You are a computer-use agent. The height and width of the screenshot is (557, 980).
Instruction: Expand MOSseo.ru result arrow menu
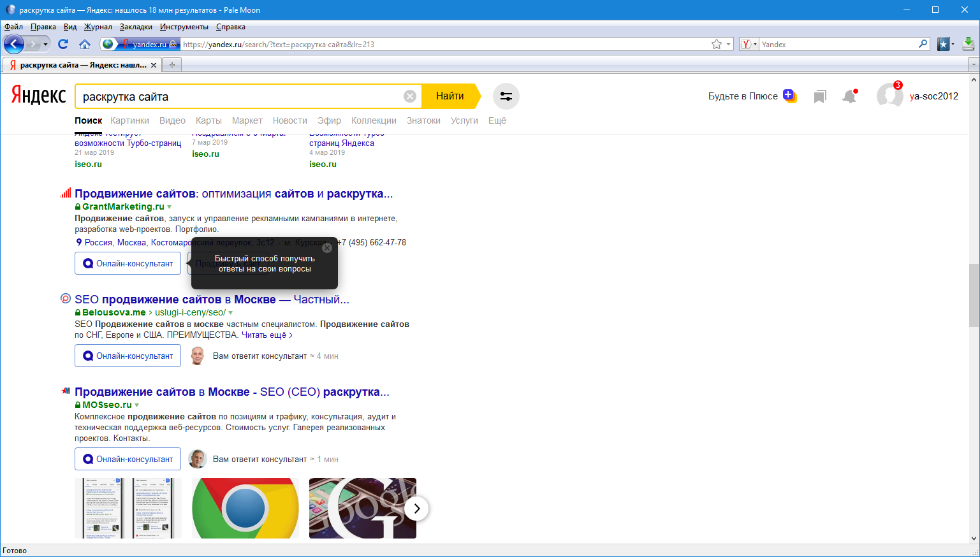[136, 405]
